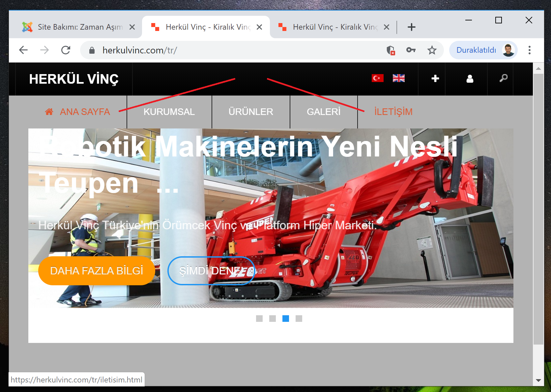This screenshot has width=551, height=392.
Task: Click the HERKÜL VİNÇ site logo
Action: click(x=74, y=79)
